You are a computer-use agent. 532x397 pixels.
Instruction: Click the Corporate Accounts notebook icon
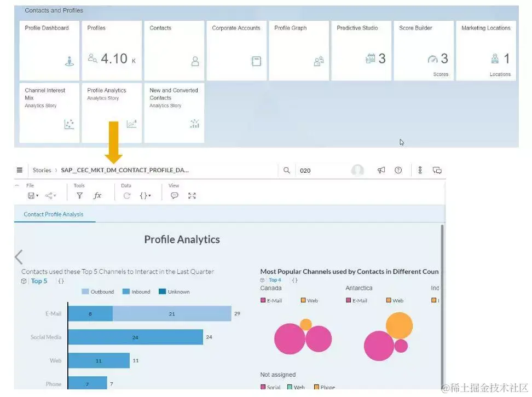256,61
